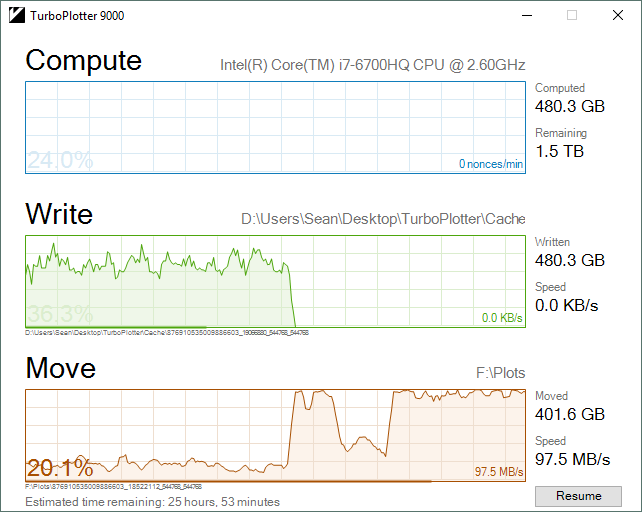This screenshot has width=642, height=512.
Task: Click the Estimated time remaining text
Action: (152, 502)
